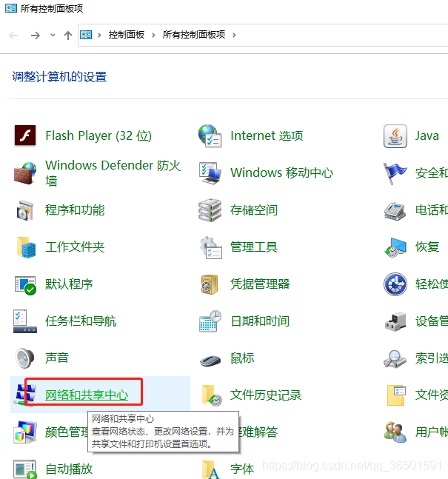This screenshot has height=479, width=448.
Task: Open the 默认程序 link
Action: (x=69, y=284)
